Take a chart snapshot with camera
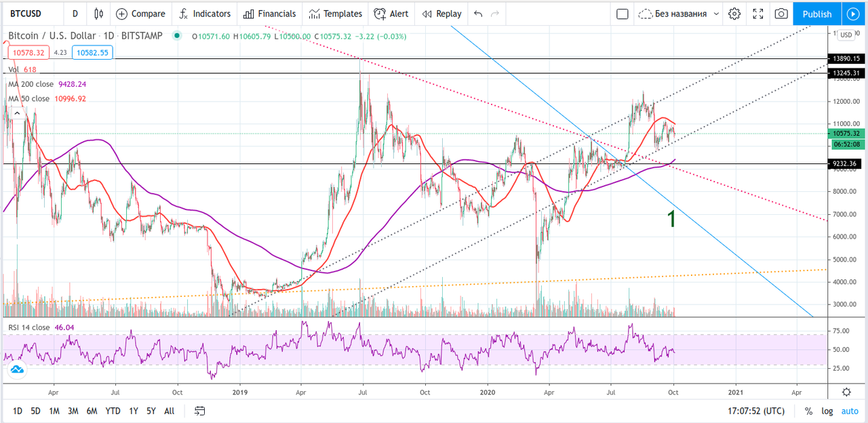 tap(781, 14)
